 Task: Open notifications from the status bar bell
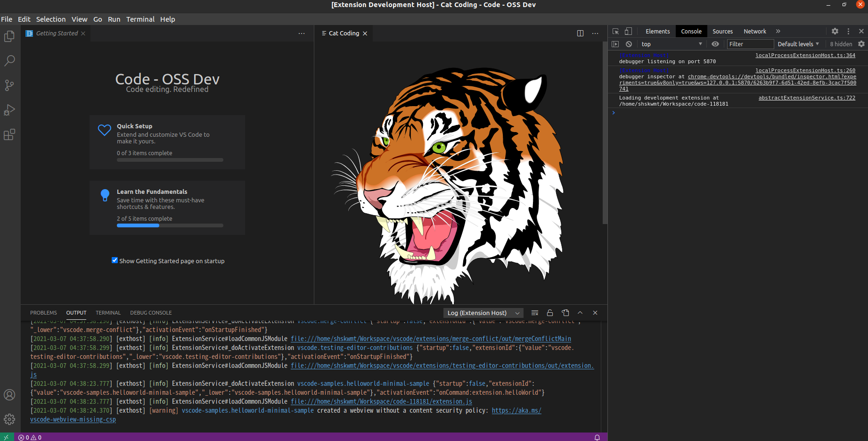tap(597, 437)
